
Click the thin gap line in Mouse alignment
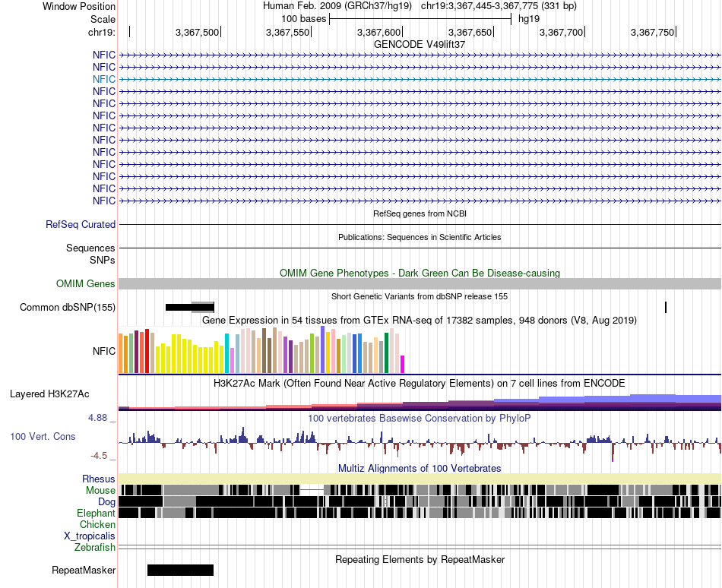click(x=312, y=490)
